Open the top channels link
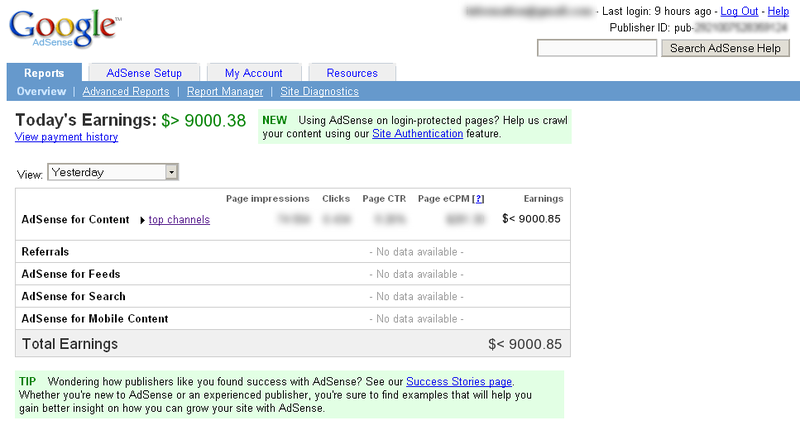The image size is (800, 430). [x=179, y=220]
